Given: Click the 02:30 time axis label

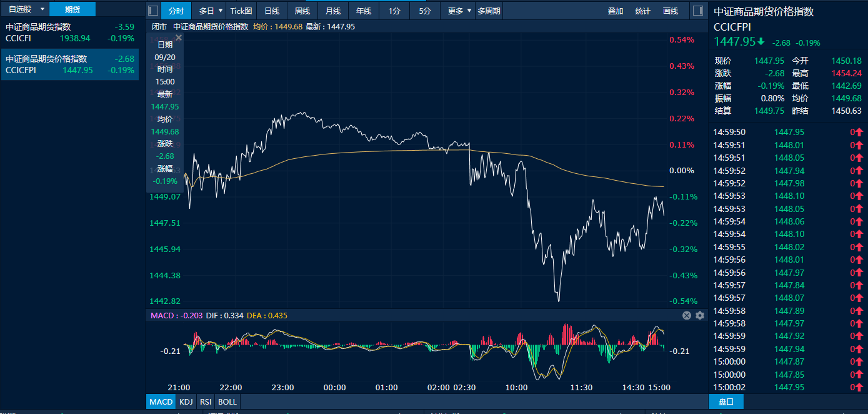Looking at the screenshot, I should click(x=464, y=388).
